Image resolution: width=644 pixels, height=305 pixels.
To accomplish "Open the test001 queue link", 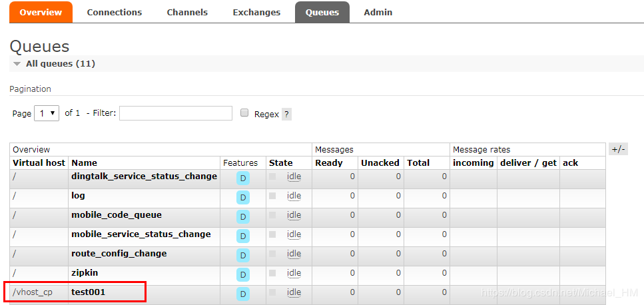I will click(x=88, y=292).
